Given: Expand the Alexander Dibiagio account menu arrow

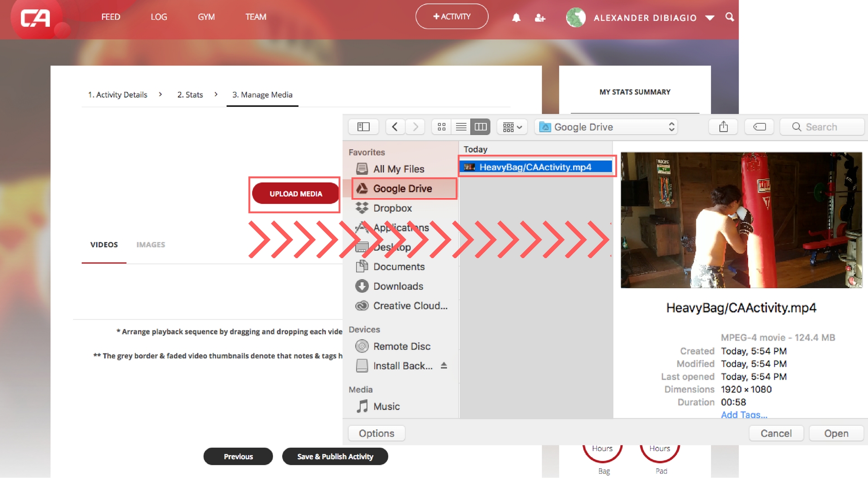Looking at the screenshot, I should click(710, 18).
